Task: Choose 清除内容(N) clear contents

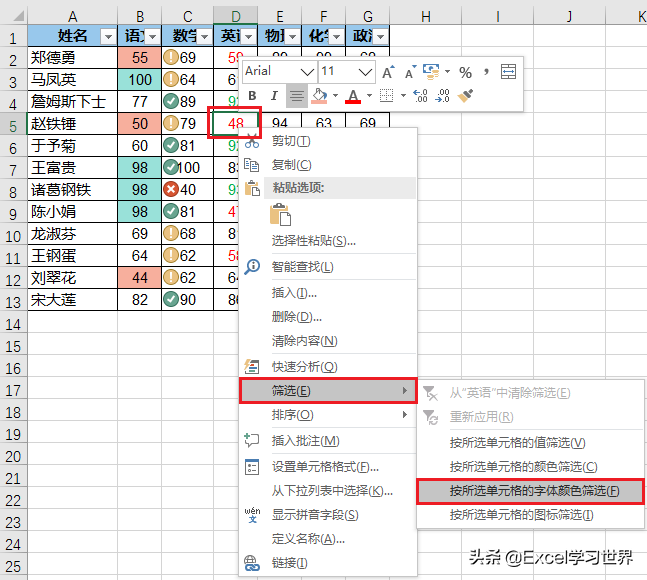Action: click(328, 341)
